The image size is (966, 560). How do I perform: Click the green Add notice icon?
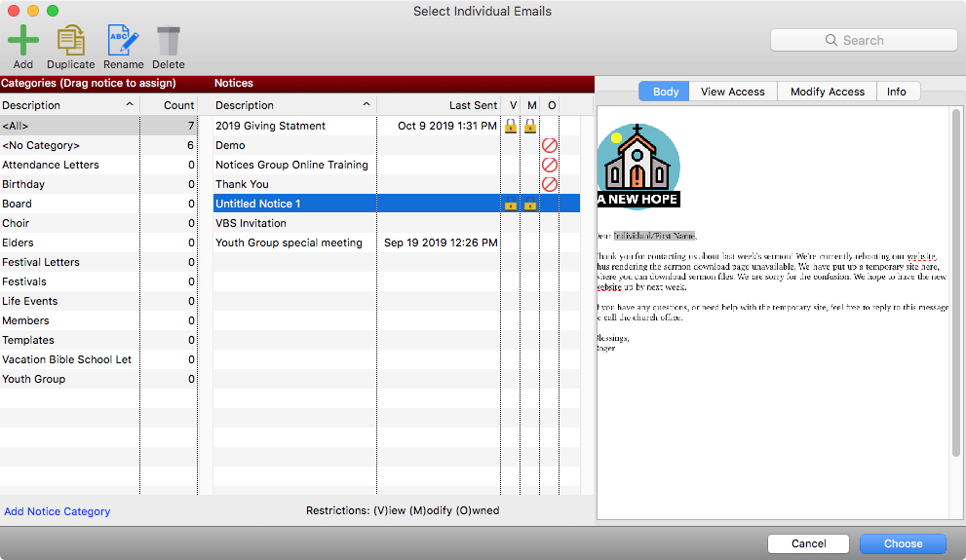click(x=23, y=42)
